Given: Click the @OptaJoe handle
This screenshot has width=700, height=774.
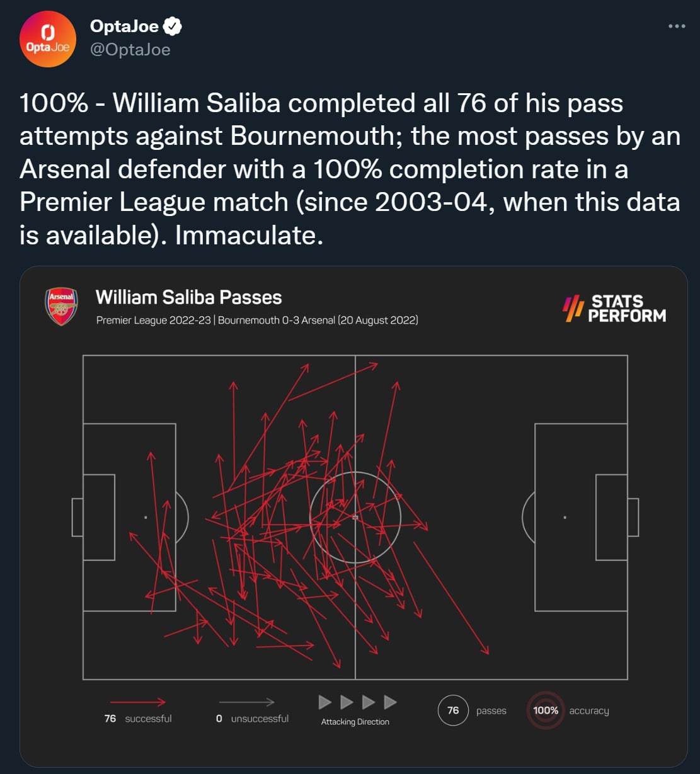Looking at the screenshot, I should click(x=130, y=50).
